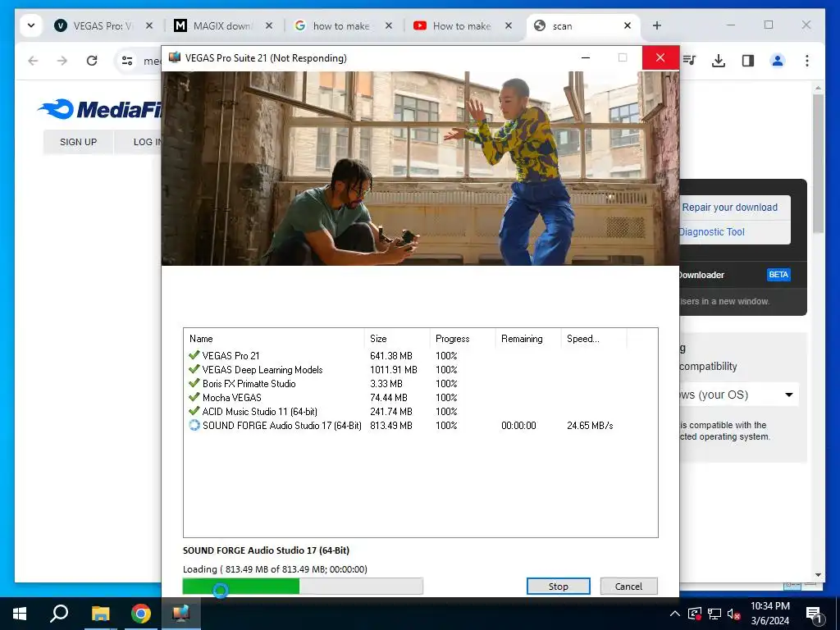Open a new browser tab
The height and width of the screenshot is (630, 840).
click(x=657, y=25)
